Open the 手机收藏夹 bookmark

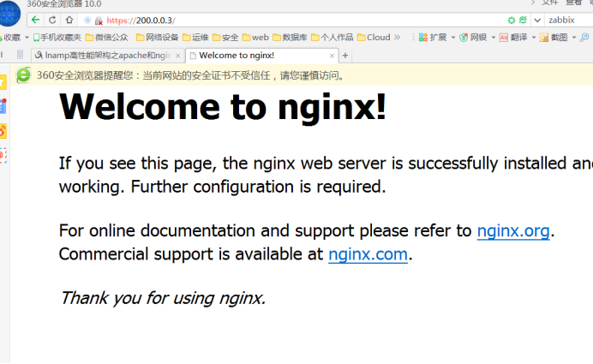(57, 38)
